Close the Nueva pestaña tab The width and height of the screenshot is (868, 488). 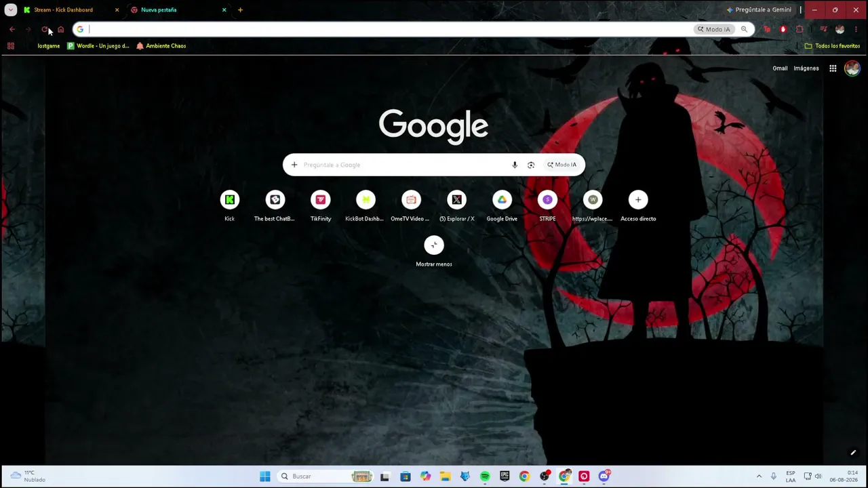pos(224,10)
